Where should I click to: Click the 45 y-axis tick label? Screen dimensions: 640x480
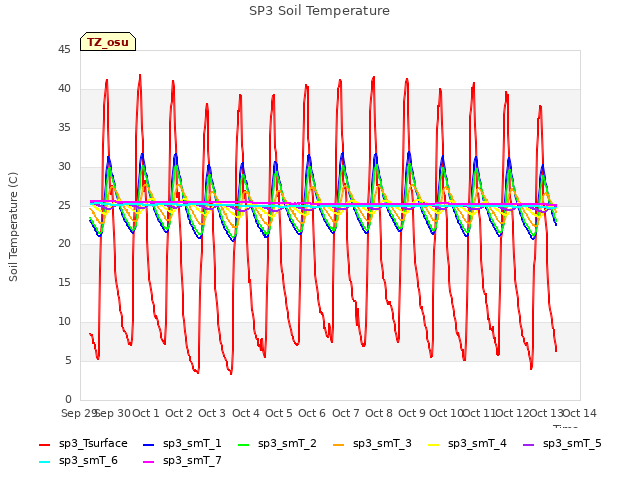(x=64, y=50)
